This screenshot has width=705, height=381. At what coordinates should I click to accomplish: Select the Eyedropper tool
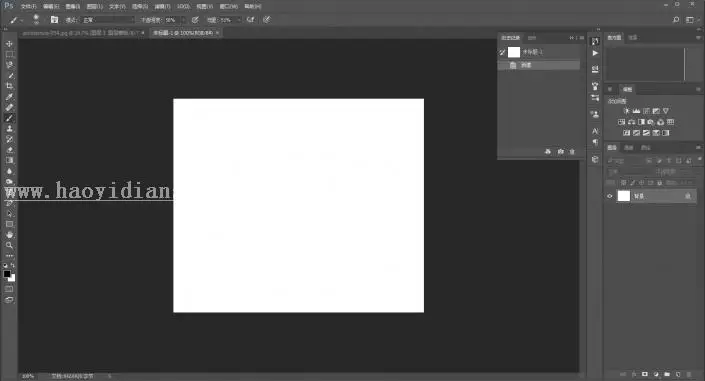[9, 97]
